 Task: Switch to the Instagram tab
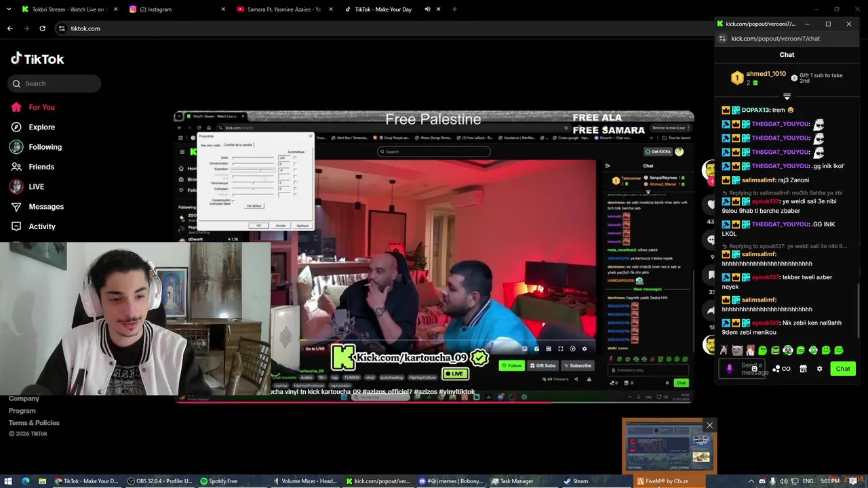point(178,9)
